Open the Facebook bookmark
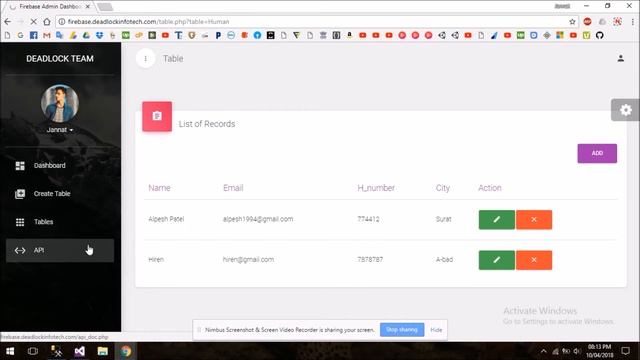The height and width of the screenshot is (360, 640). 33,36
